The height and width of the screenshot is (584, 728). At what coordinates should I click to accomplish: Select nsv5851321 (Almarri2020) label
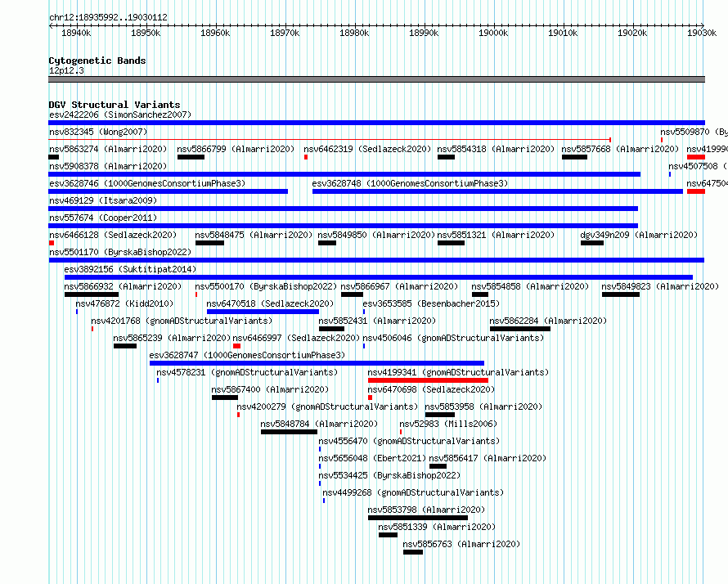point(496,235)
